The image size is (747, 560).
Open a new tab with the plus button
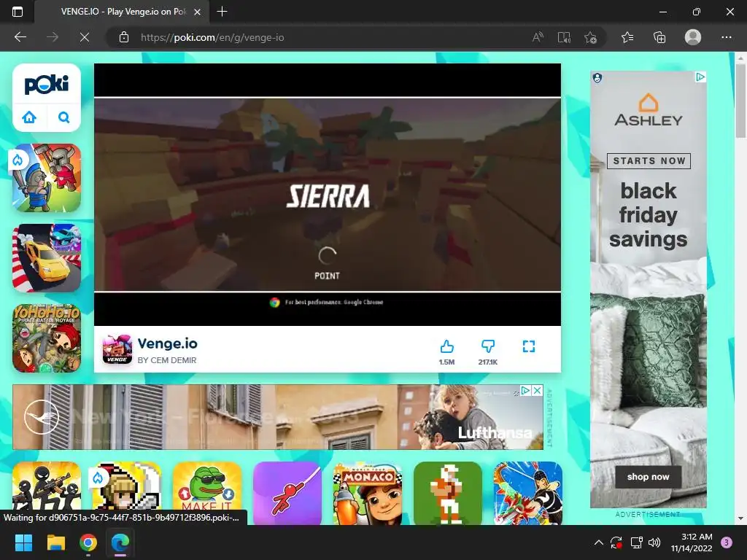[x=222, y=12]
